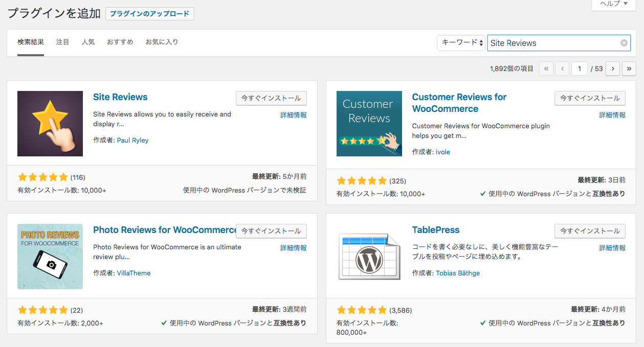Open the TablePress plugin thumbnail

coord(369,257)
